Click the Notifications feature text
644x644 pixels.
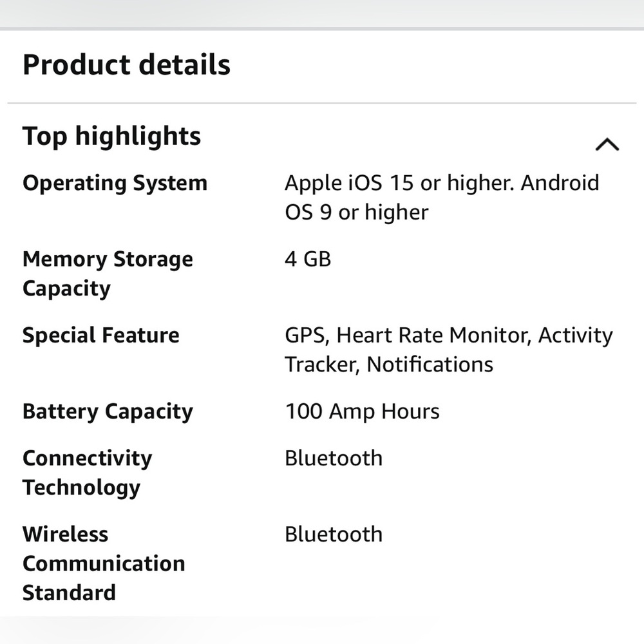[x=430, y=365]
